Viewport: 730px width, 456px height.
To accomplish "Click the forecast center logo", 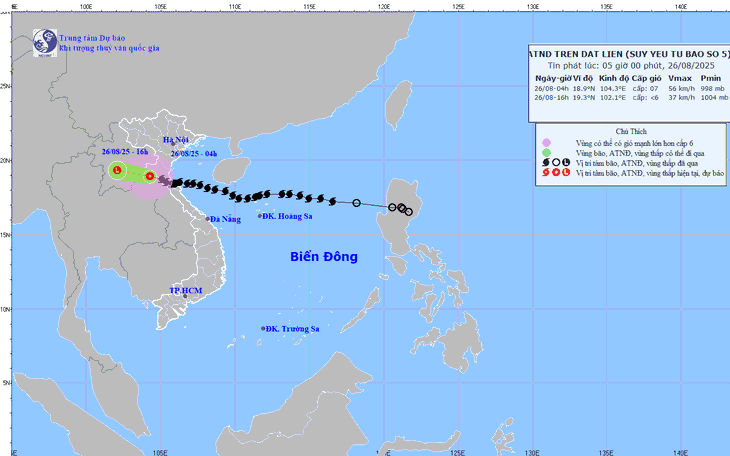I will click(45, 43).
